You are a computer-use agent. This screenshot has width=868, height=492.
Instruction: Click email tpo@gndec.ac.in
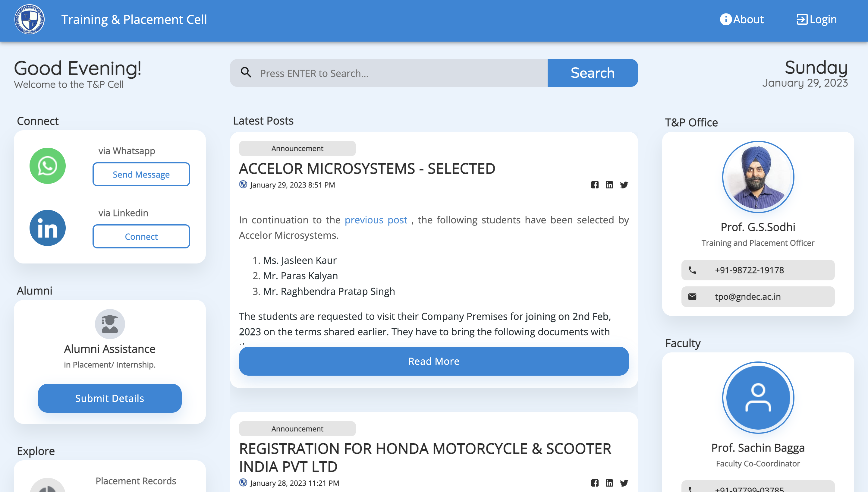758,296
